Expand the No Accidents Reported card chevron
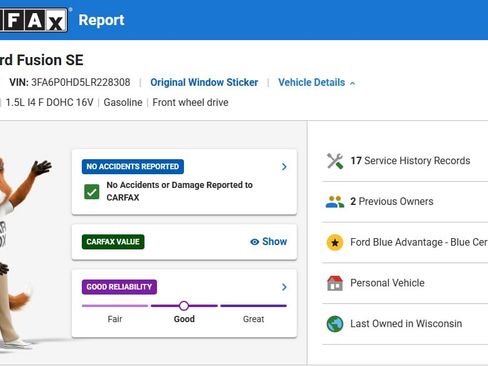This screenshot has height=366, width=488. point(284,167)
